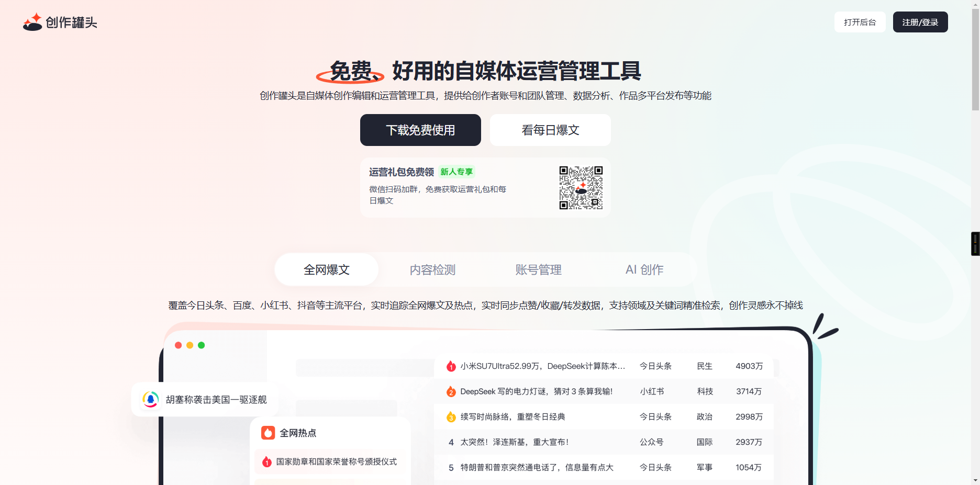Image resolution: width=980 pixels, height=485 pixels.
Task: Click the WeChat group QR code
Action: tap(581, 188)
